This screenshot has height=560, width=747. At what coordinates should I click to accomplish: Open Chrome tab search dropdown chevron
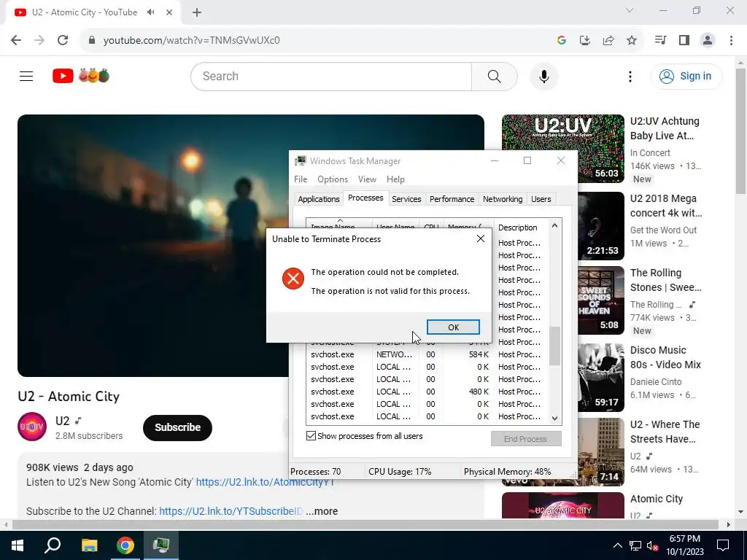point(630,10)
